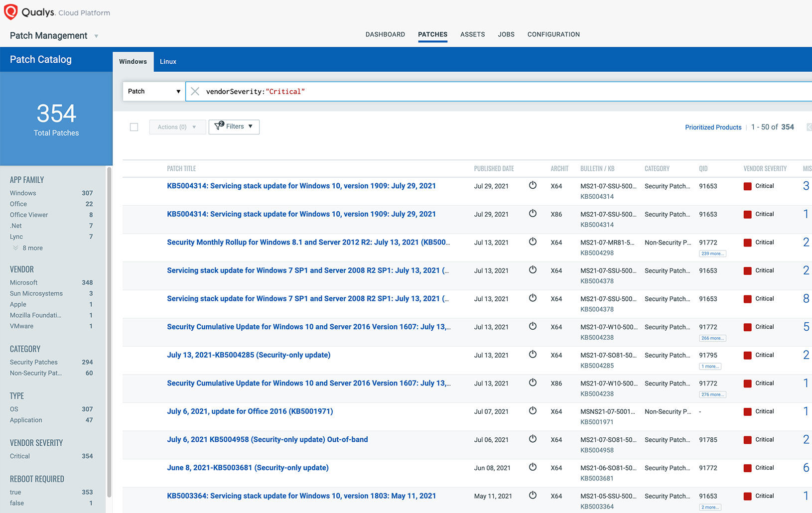This screenshot has height=513, width=812.
Task: Clear the vendorSeverity search using the X icon
Action: pyautogui.click(x=195, y=91)
